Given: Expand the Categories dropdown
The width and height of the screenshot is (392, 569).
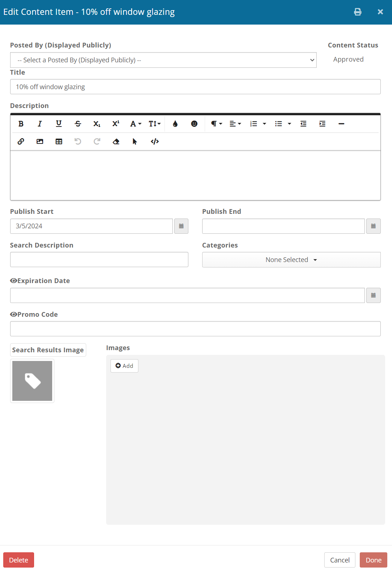Looking at the screenshot, I should coord(291,260).
